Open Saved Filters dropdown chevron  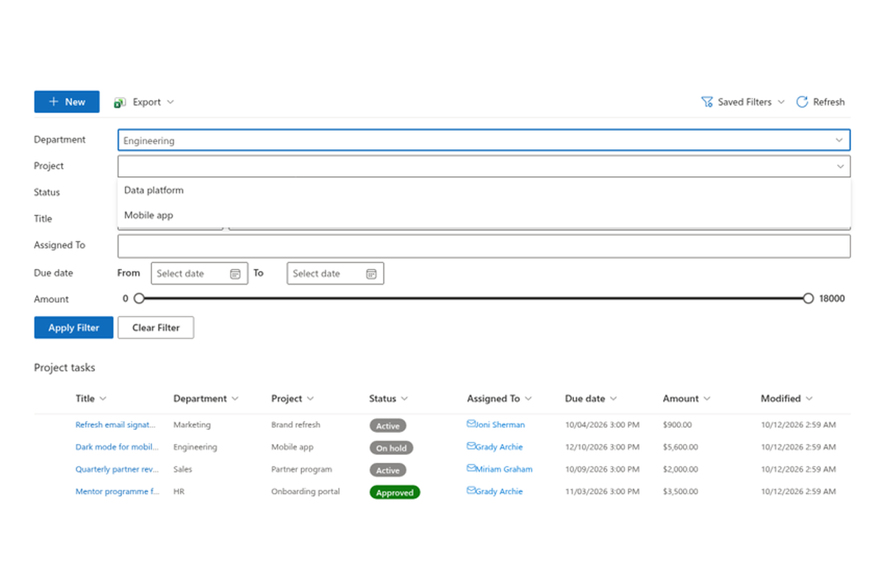pos(781,102)
